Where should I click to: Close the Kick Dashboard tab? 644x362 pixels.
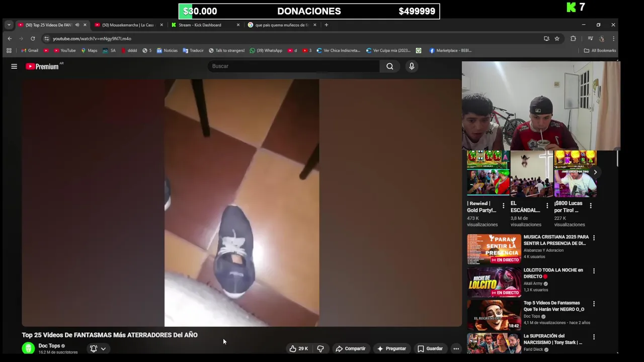click(238, 25)
